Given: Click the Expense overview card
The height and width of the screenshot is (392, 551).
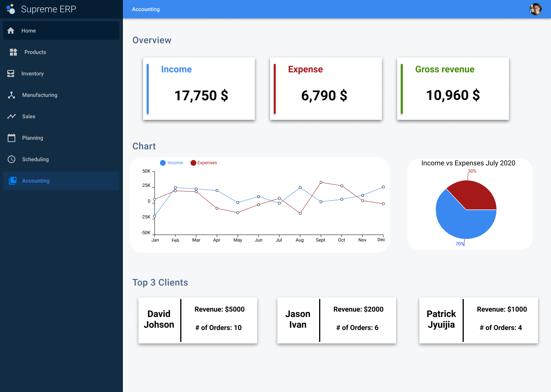Looking at the screenshot, I should 326,88.
